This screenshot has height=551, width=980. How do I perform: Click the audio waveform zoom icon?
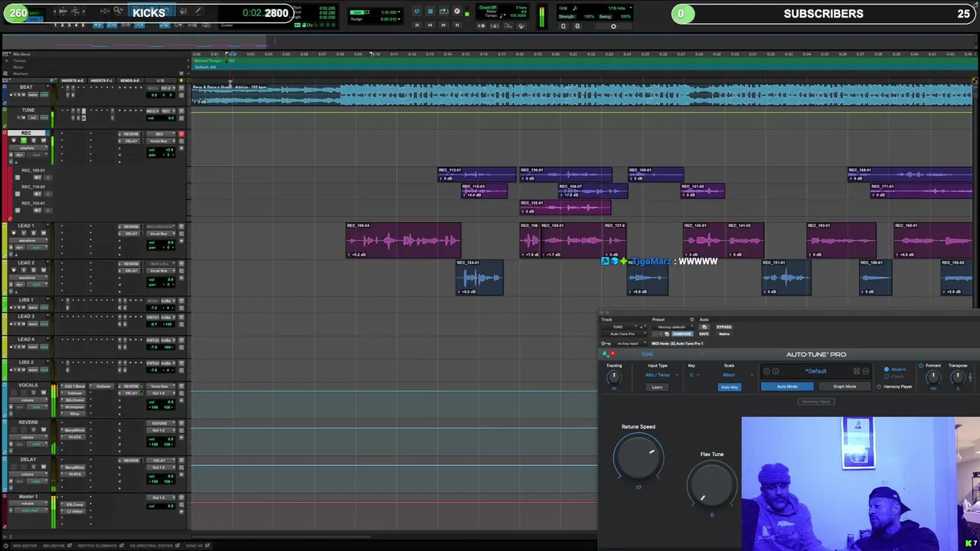point(63,11)
